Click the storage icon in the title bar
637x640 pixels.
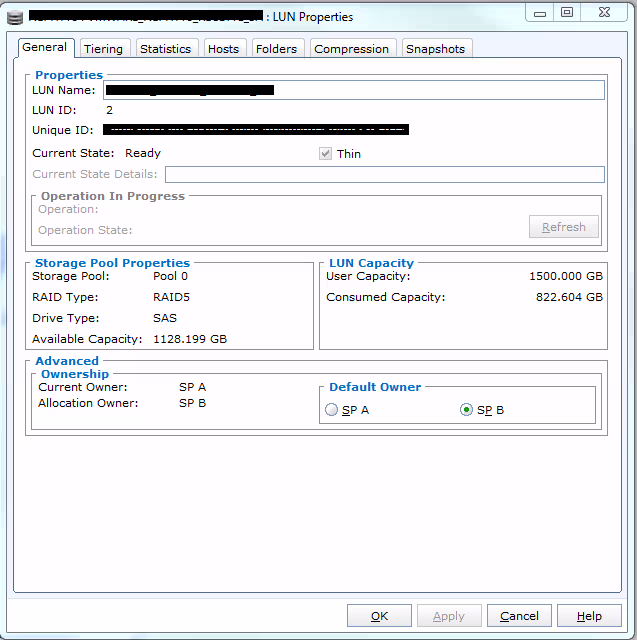(13, 16)
